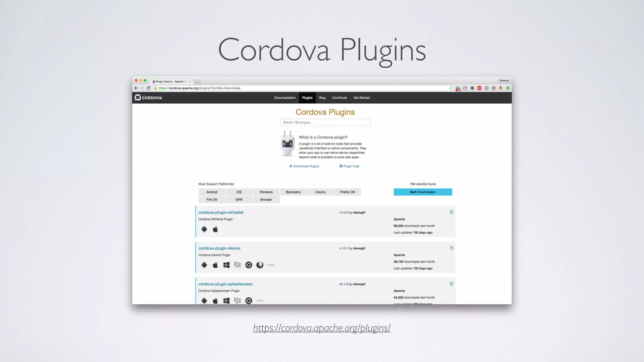Click the gear extension icon in toolbar

point(472,88)
